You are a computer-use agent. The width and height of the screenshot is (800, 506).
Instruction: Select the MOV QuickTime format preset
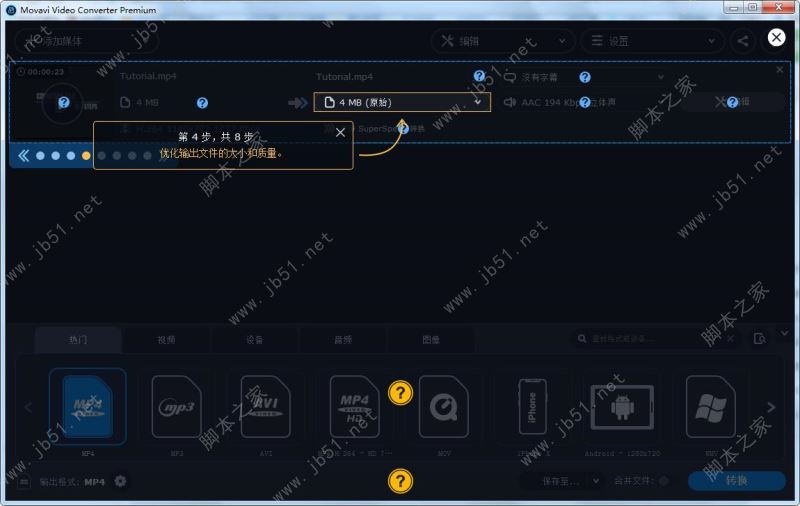[x=443, y=407]
